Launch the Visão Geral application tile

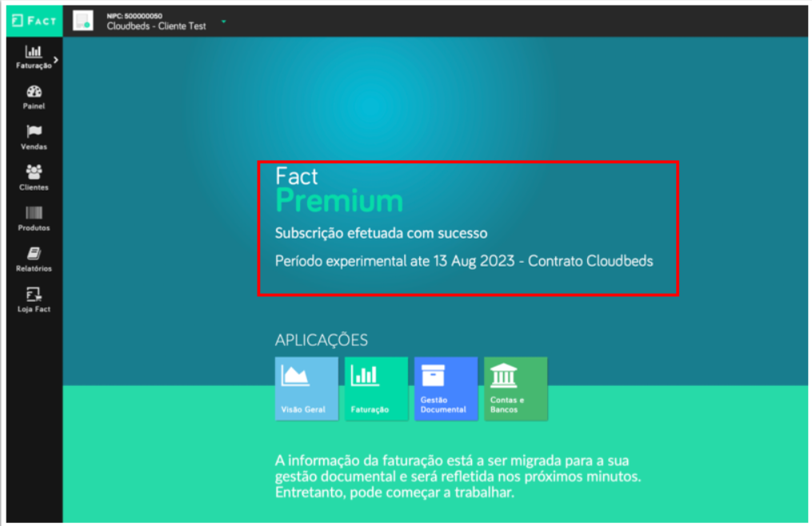coord(306,388)
